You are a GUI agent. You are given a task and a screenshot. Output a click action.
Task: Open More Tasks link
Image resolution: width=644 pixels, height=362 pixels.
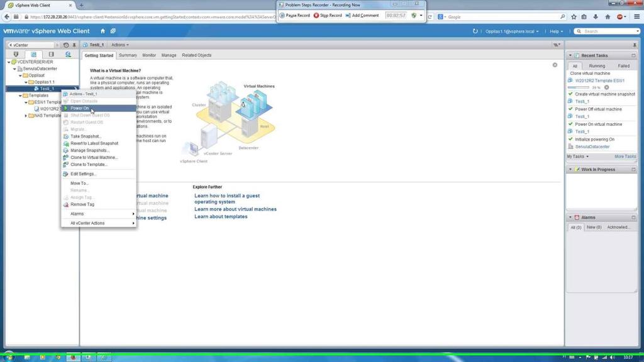(x=625, y=156)
